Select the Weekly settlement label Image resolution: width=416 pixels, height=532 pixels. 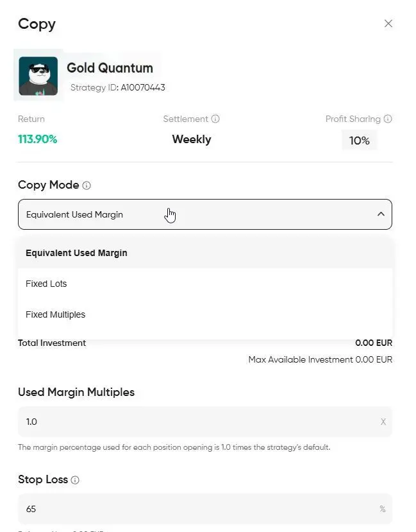pyautogui.click(x=191, y=139)
